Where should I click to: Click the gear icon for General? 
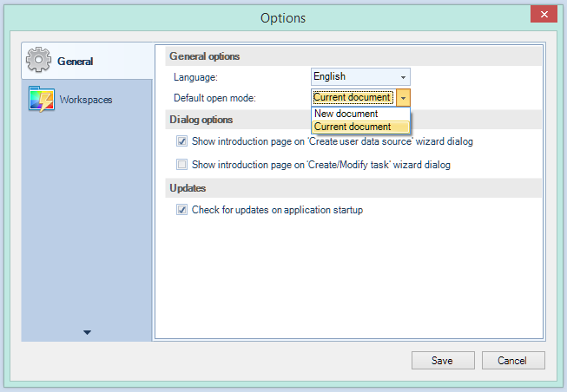40,61
